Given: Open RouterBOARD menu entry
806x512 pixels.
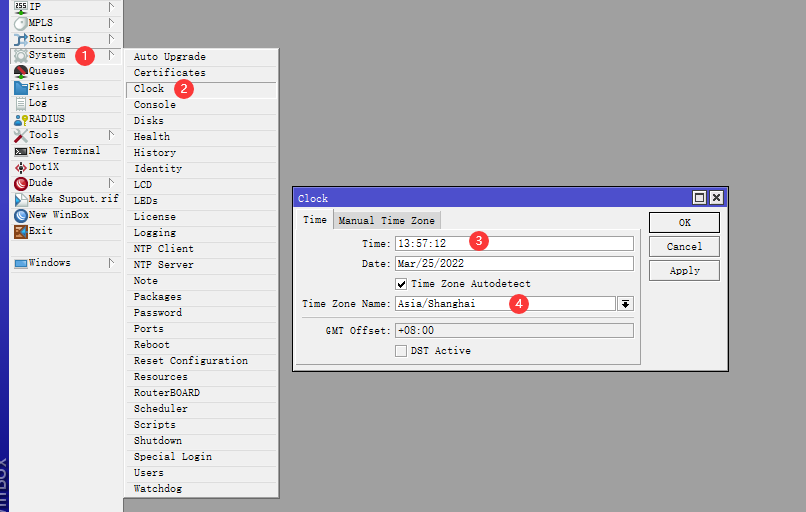Looking at the screenshot, I should pos(201,393).
